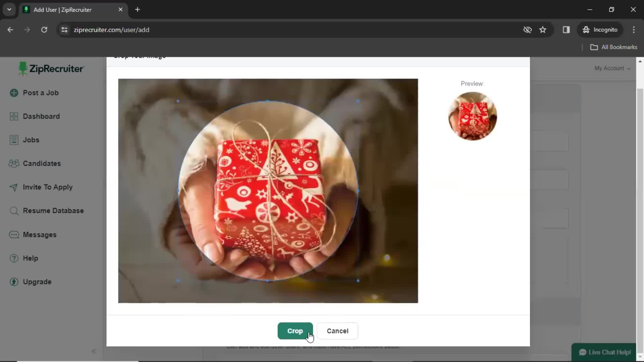The width and height of the screenshot is (644, 362).
Task: Expand the My Account dropdown
Action: coord(612,68)
